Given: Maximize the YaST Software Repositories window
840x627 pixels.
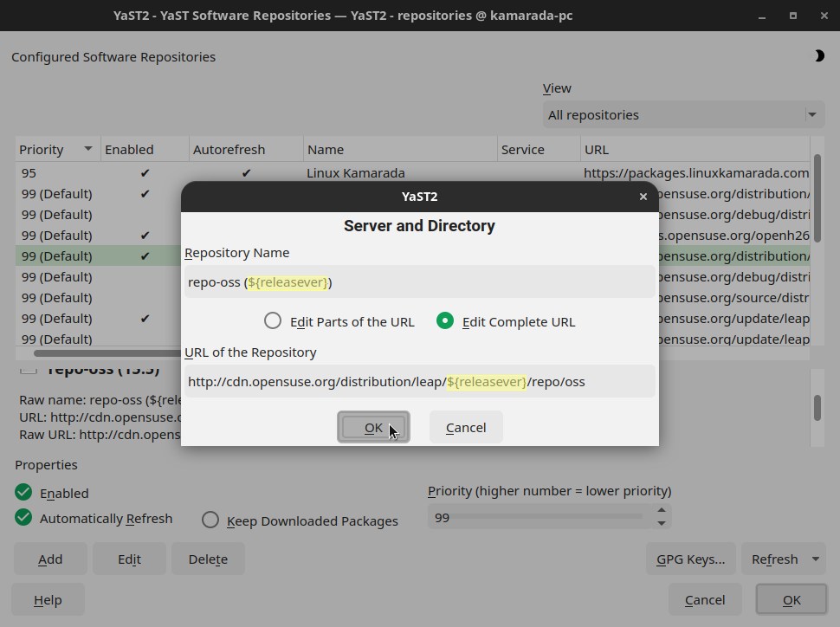Looking at the screenshot, I should click(x=793, y=16).
